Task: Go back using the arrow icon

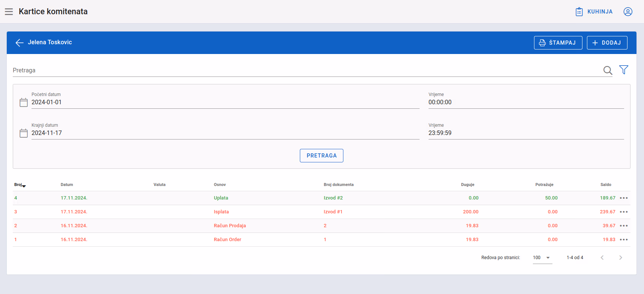Action: tap(20, 43)
